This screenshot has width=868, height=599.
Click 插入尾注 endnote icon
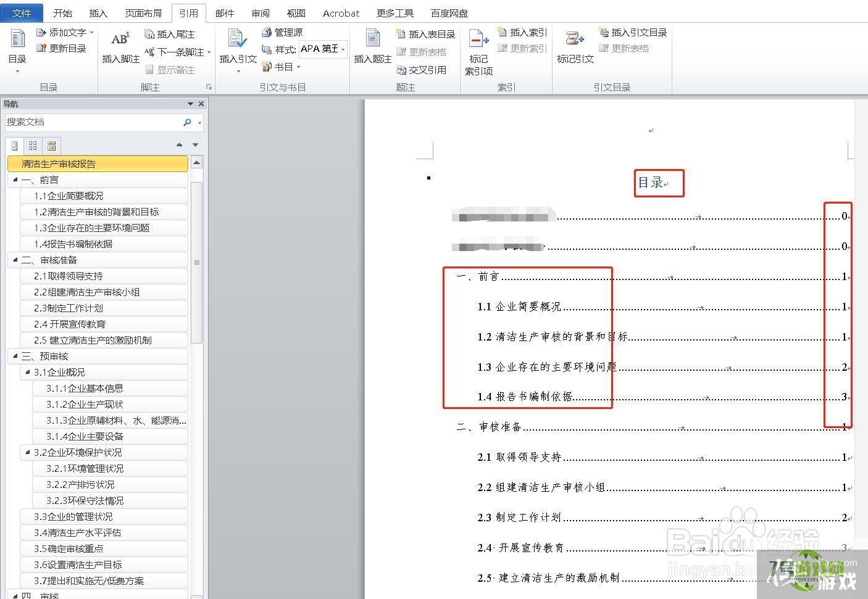(x=149, y=34)
